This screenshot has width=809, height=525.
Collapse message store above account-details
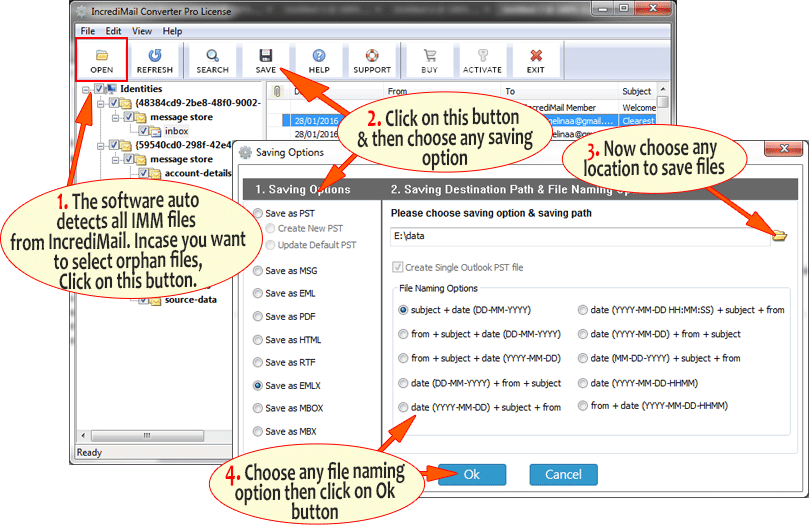(116, 160)
